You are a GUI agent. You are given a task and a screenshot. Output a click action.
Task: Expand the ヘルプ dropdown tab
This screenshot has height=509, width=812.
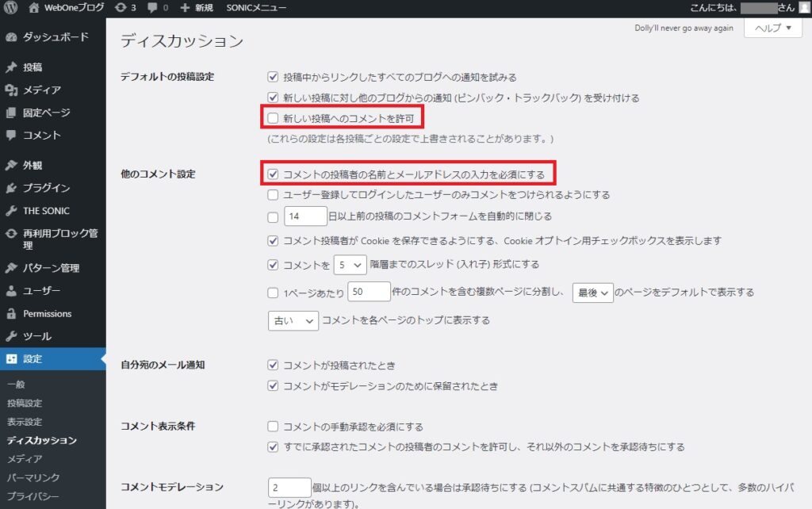point(772,28)
